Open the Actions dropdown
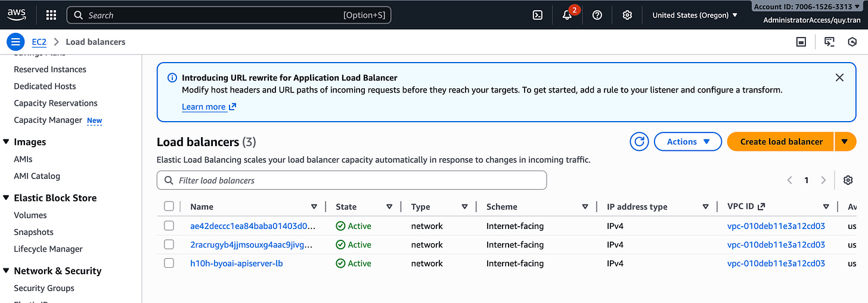The image size is (868, 303). pyautogui.click(x=688, y=141)
